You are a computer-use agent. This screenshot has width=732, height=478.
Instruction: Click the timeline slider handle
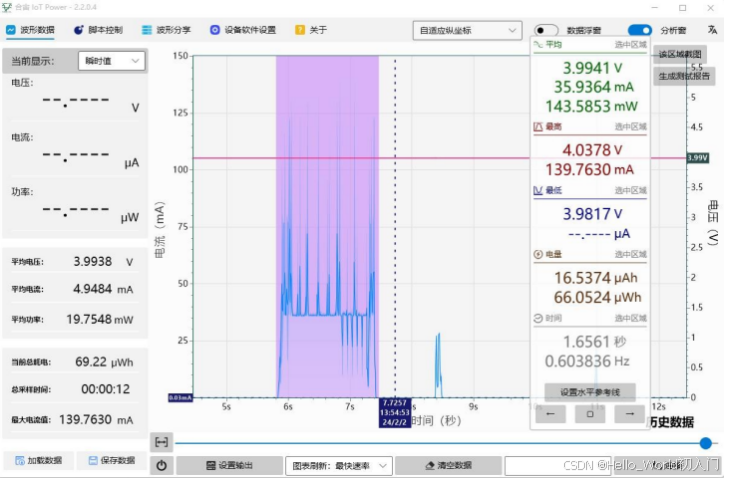(705, 443)
